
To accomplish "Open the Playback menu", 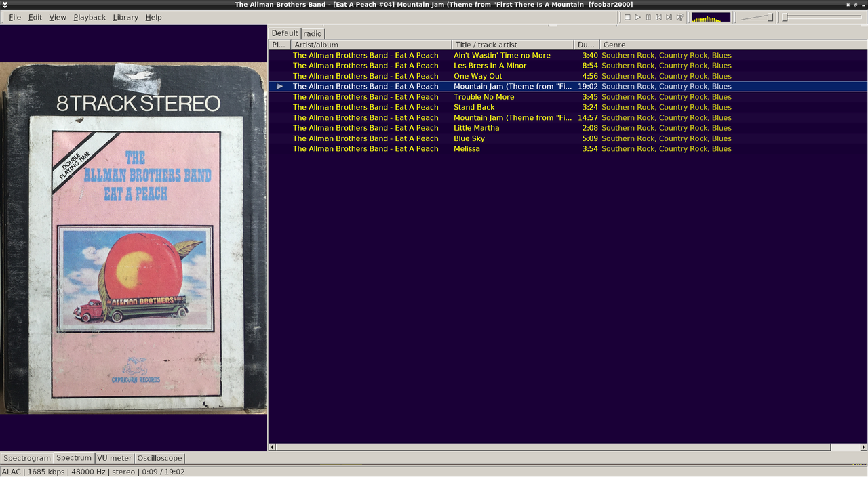I will point(90,17).
